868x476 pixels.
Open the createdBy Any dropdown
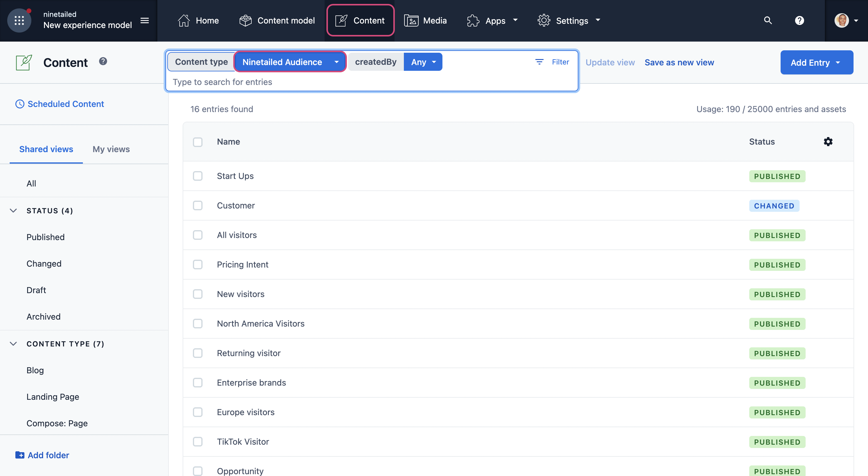(x=423, y=62)
